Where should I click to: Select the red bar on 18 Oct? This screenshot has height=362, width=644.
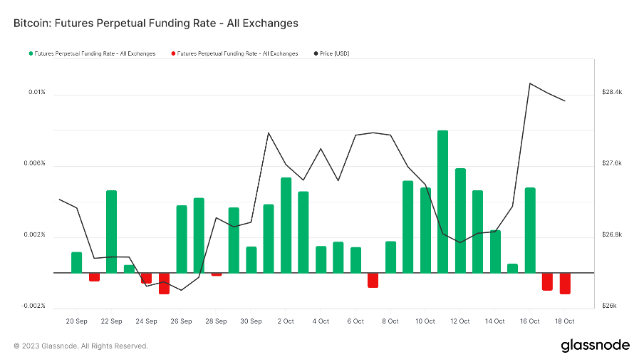tap(565, 283)
